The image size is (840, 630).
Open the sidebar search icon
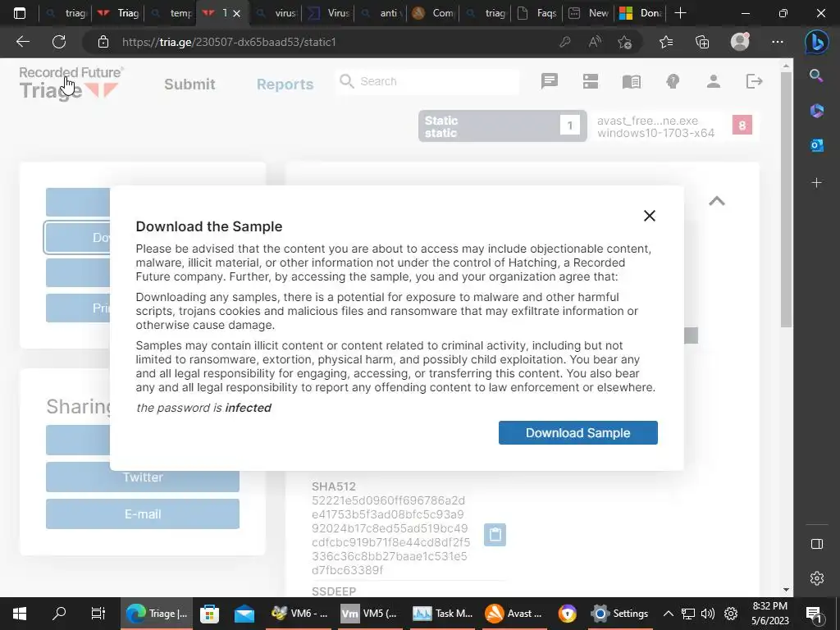816,75
